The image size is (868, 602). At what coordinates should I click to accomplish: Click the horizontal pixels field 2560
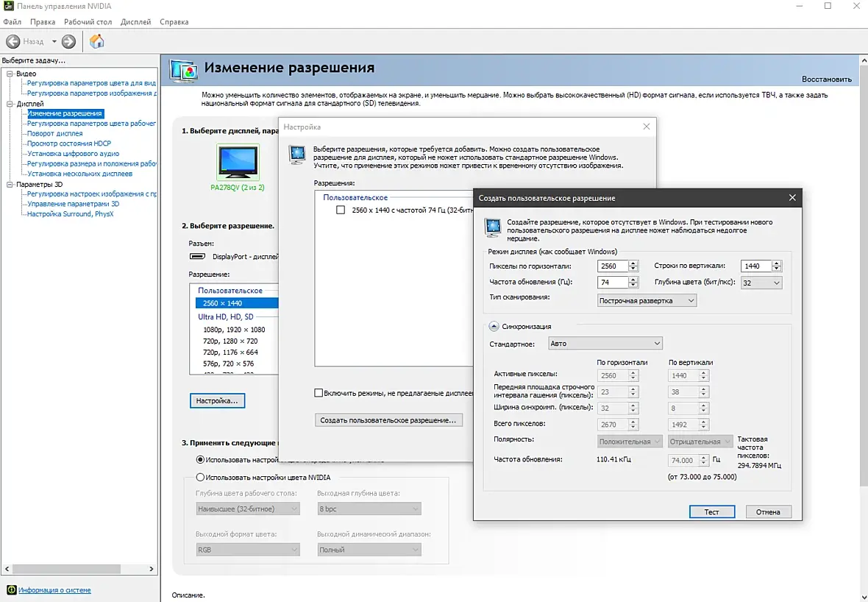point(612,266)
